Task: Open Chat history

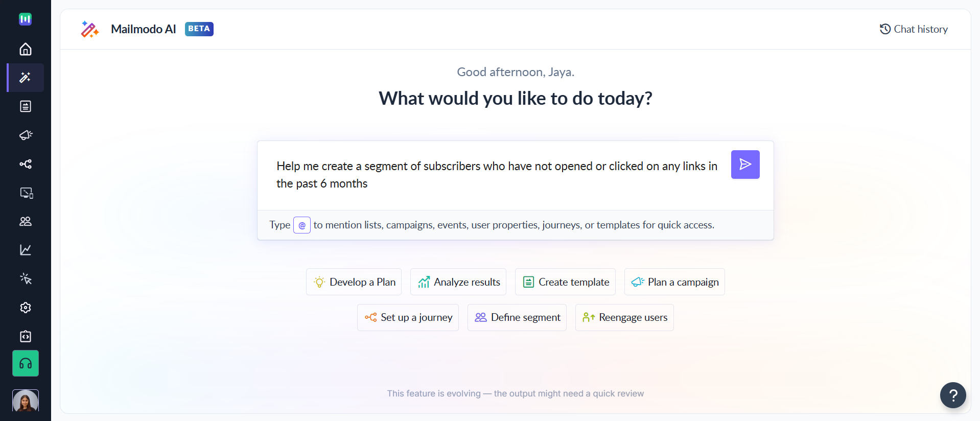Action: tap(914, 29)
